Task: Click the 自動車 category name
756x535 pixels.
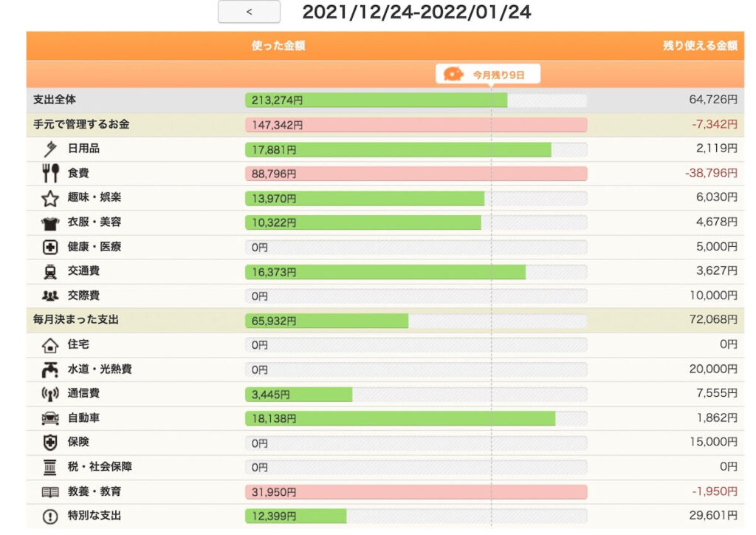Action: [x=83, y=418]
